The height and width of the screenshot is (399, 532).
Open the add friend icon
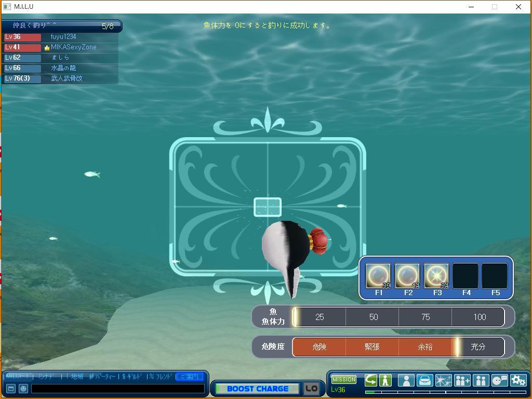click(x=462, y=380)
